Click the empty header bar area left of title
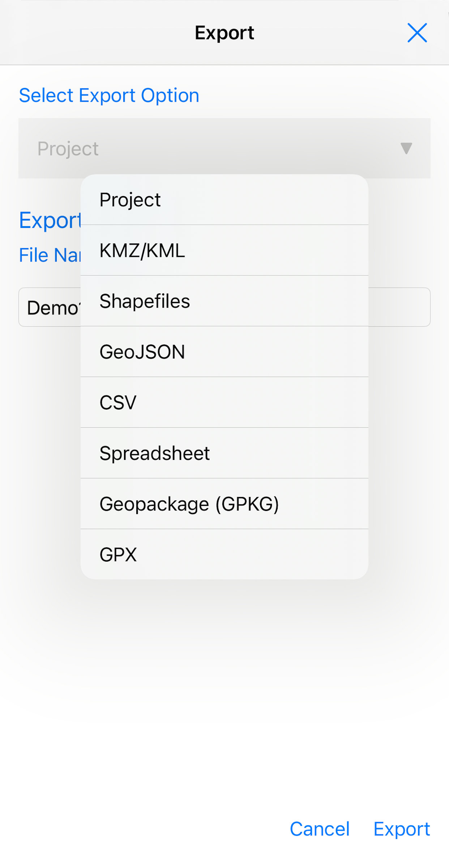 (x=90, y=33)
